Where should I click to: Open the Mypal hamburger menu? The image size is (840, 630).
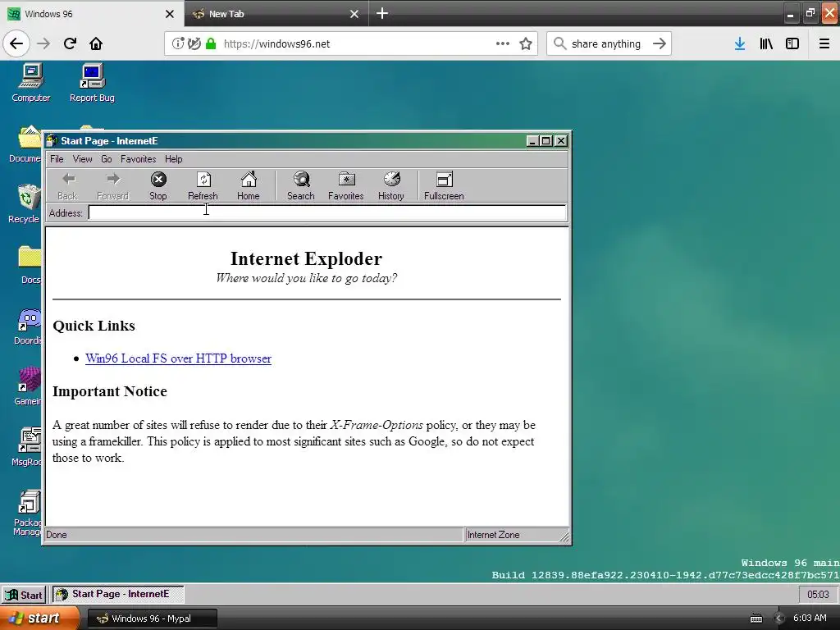point(824,43)
